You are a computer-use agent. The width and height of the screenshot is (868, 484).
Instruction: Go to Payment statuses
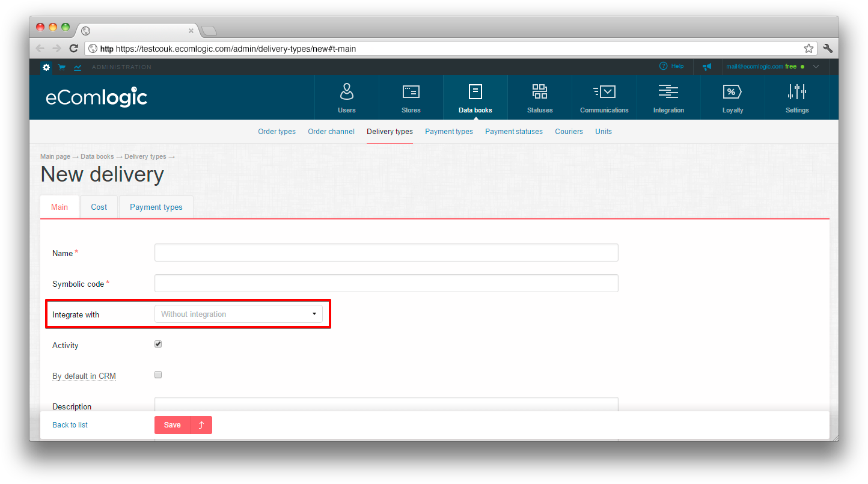(514, 132)
